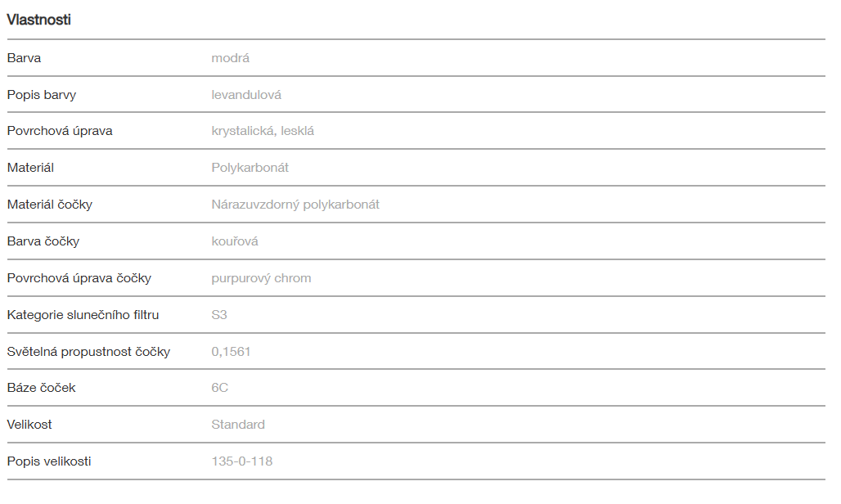Select the krystalická, lesklá value
This screenshot has width=841, height=504.
tap(263, 131)
